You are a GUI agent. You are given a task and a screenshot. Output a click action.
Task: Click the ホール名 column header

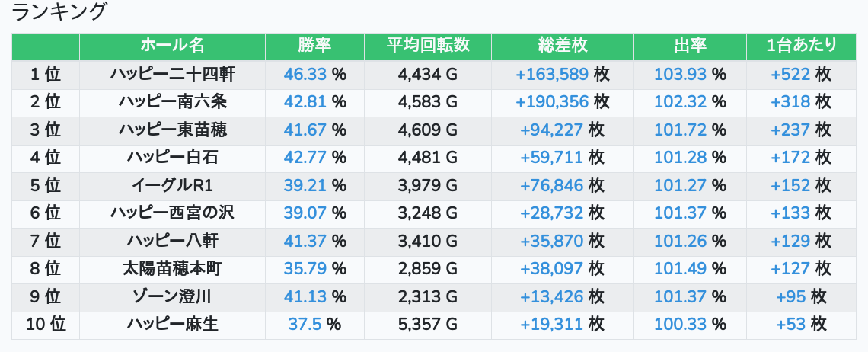click(x=172, y=46)
